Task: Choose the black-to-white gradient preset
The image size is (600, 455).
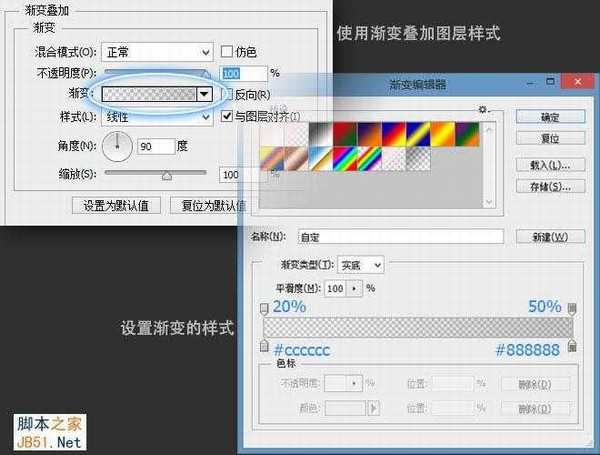Action: (321, 133)
